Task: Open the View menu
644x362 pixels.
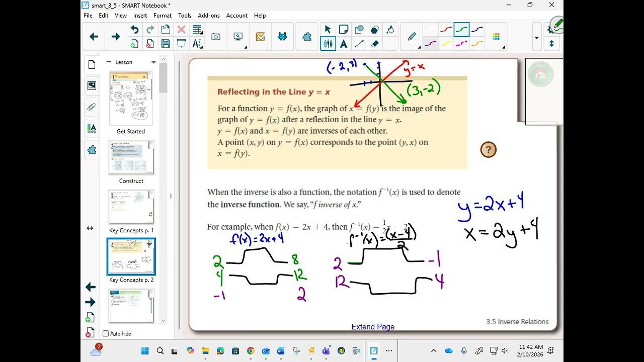Action: [121, 16]
